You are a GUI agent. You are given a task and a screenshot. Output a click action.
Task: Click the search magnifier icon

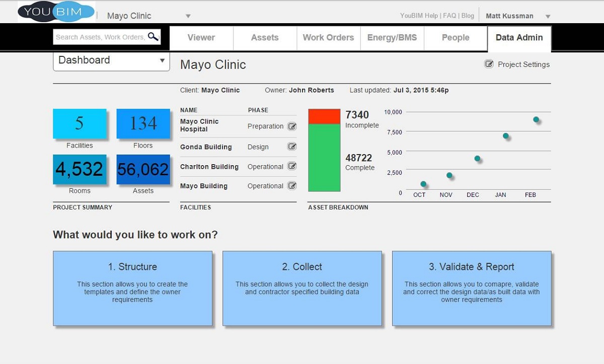(153, 37)
